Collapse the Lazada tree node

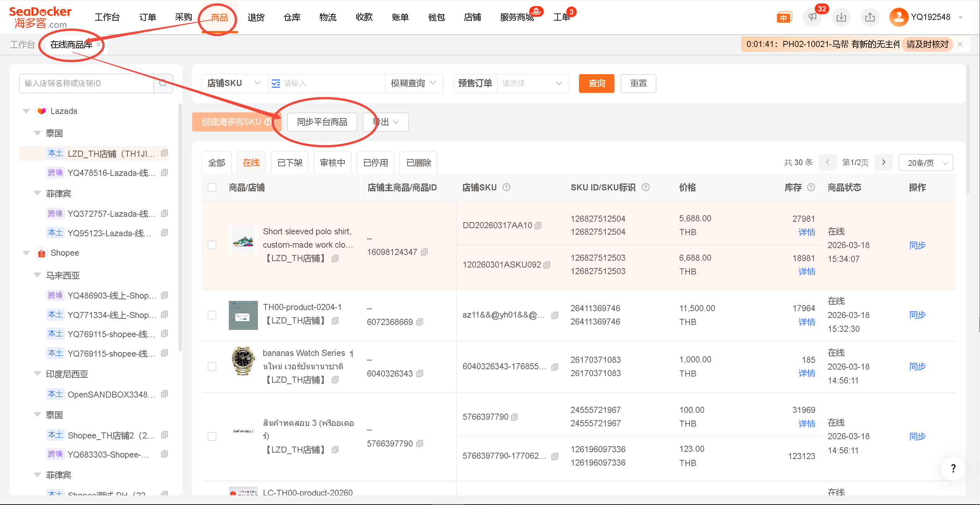[x=26, y=111]
